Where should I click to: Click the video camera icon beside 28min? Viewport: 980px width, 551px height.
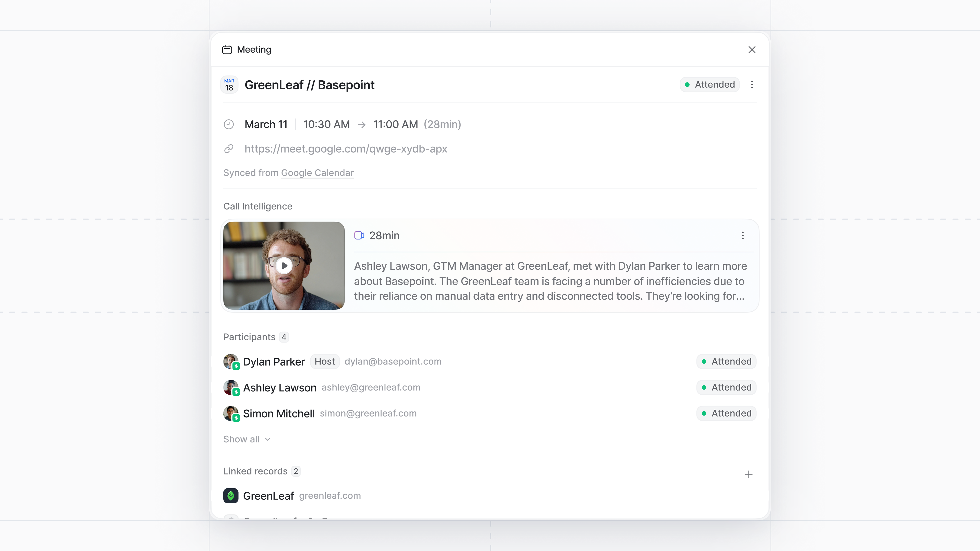click(x=359, y=235)
